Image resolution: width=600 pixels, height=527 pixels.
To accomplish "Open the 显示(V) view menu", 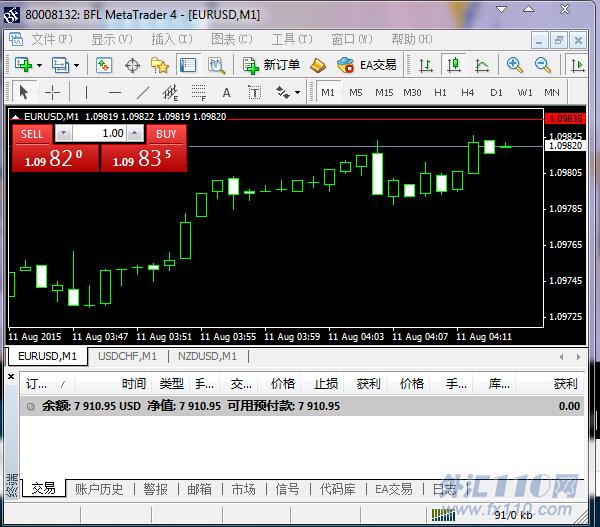I will pyautogui.click(x=112, y=39).
